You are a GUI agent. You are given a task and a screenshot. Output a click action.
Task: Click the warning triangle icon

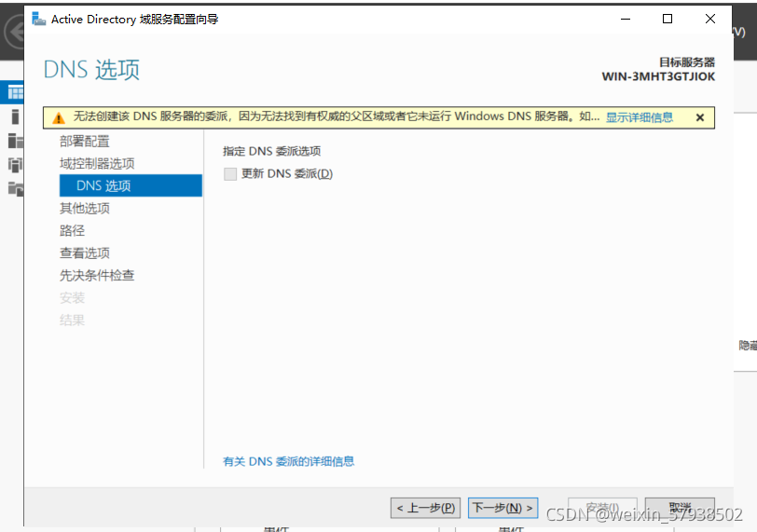[59, 117]
